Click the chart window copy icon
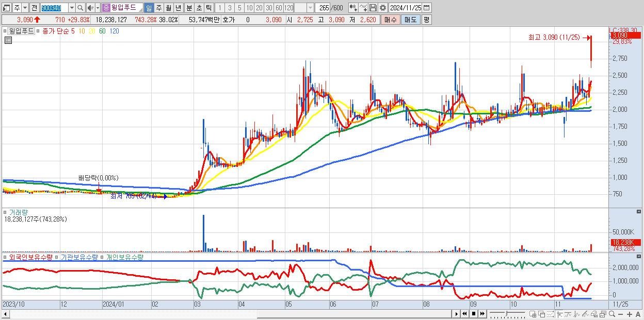The height and width of the screenshot is (320, 644). tap(603, 314)
